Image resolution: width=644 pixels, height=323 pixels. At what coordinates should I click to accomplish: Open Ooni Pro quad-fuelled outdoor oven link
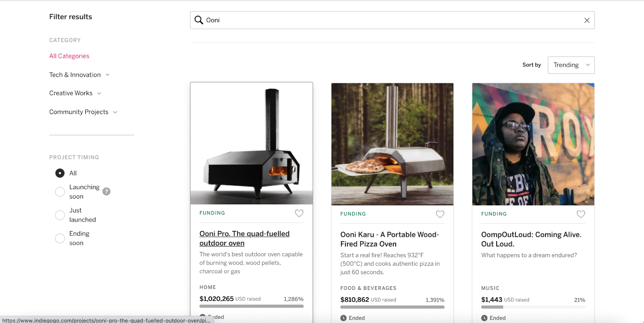244,238
